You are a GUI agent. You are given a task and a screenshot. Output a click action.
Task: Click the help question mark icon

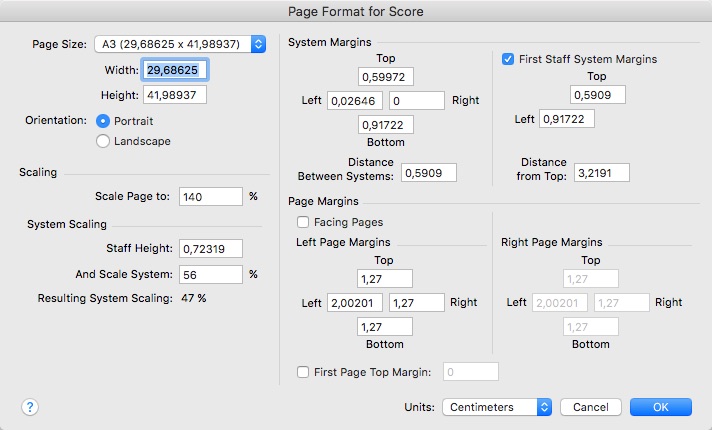pyautogui.click(x=30, y=407)
